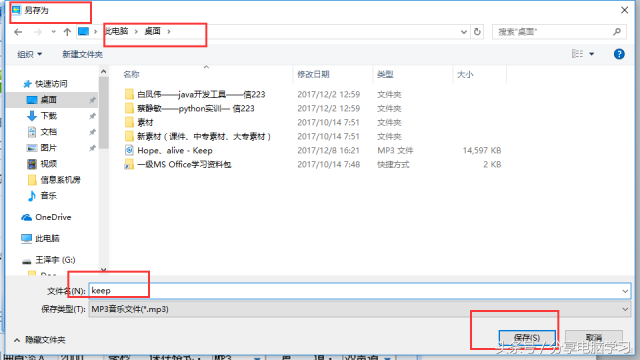This screenshot has width=640, height=360.
Task: Select 此电脑 in the address path
Action: (117, 31)
